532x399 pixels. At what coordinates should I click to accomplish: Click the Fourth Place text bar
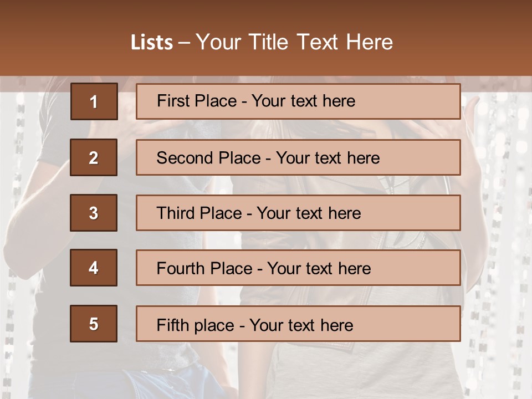coord(298,268)
